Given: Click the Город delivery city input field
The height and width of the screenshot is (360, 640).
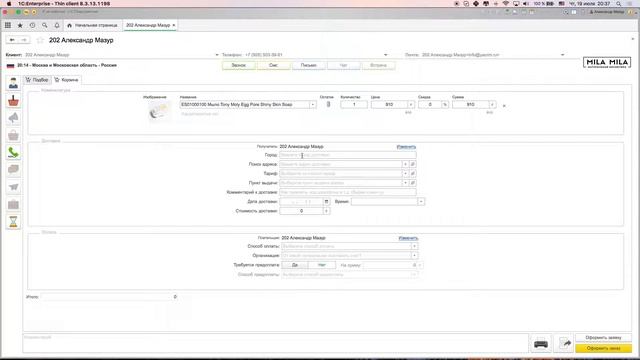Looking at the screenshot, I should (348, 155).
